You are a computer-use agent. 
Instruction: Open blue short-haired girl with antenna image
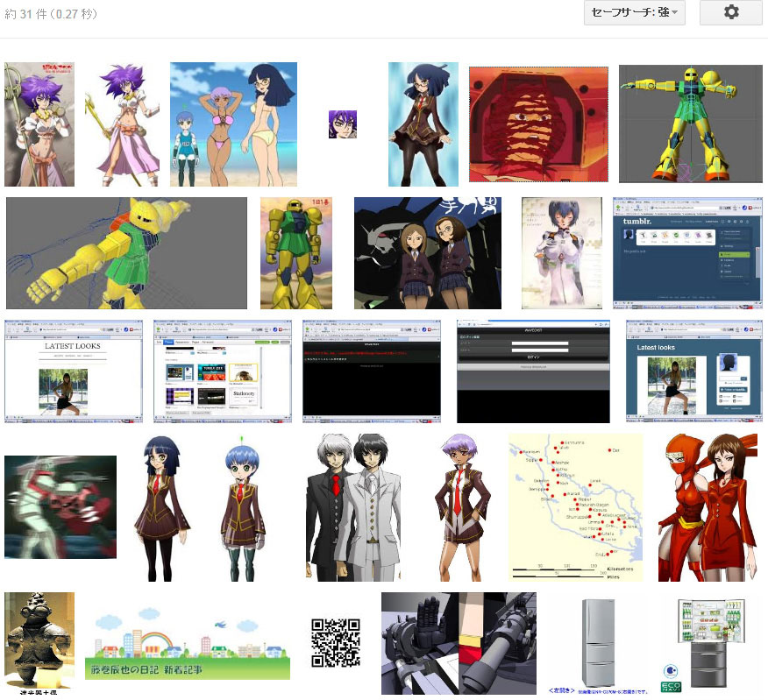coord(243,507)
